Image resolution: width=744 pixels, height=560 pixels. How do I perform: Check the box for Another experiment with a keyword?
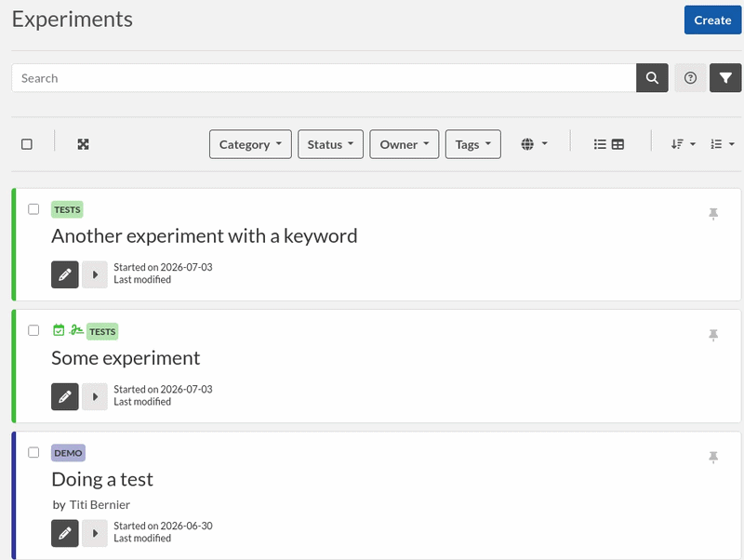pos(33,209)
